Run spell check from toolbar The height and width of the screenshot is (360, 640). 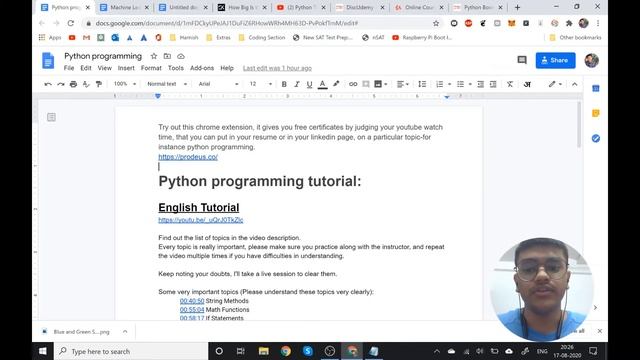(x=86, y=84)
